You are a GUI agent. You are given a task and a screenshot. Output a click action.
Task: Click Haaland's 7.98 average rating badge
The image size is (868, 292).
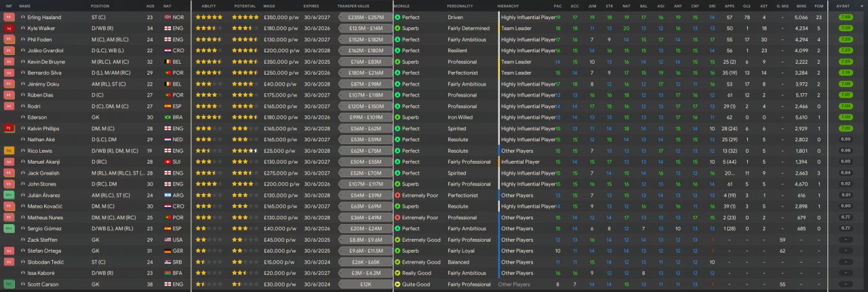tap(846, 17)
